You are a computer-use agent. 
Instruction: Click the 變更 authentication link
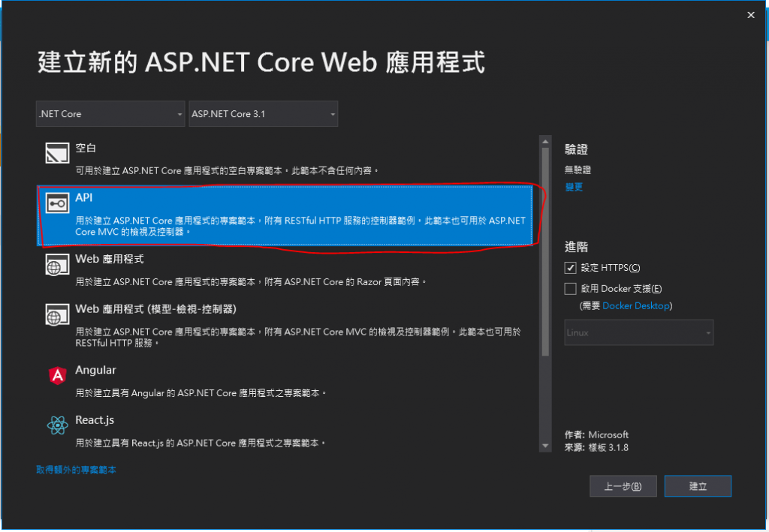(x=574, y=187)
